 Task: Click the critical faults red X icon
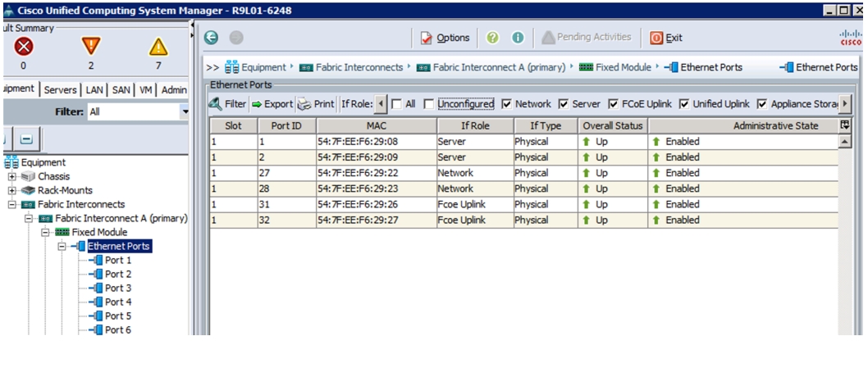tap(23, 48)
